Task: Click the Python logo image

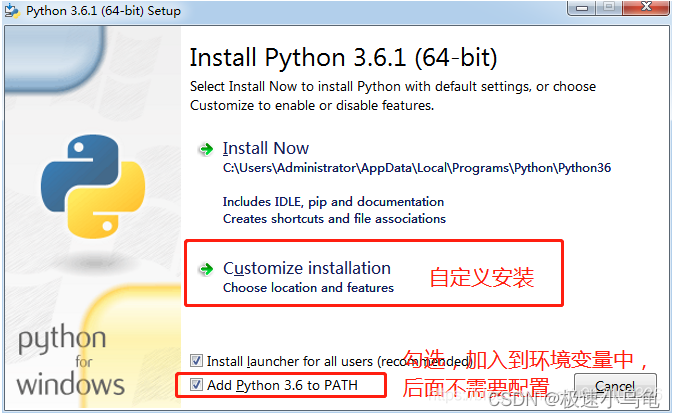Action: point(93,186)
